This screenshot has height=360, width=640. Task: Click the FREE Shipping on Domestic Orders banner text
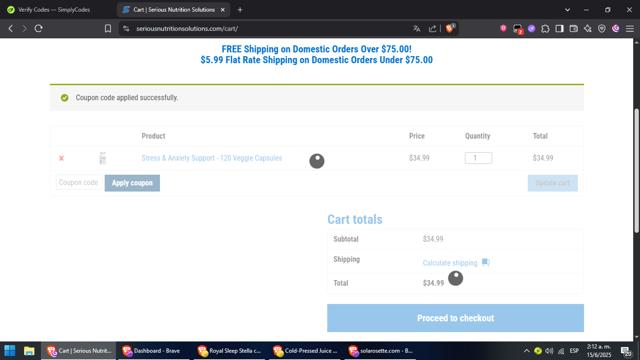pos(316,49)
